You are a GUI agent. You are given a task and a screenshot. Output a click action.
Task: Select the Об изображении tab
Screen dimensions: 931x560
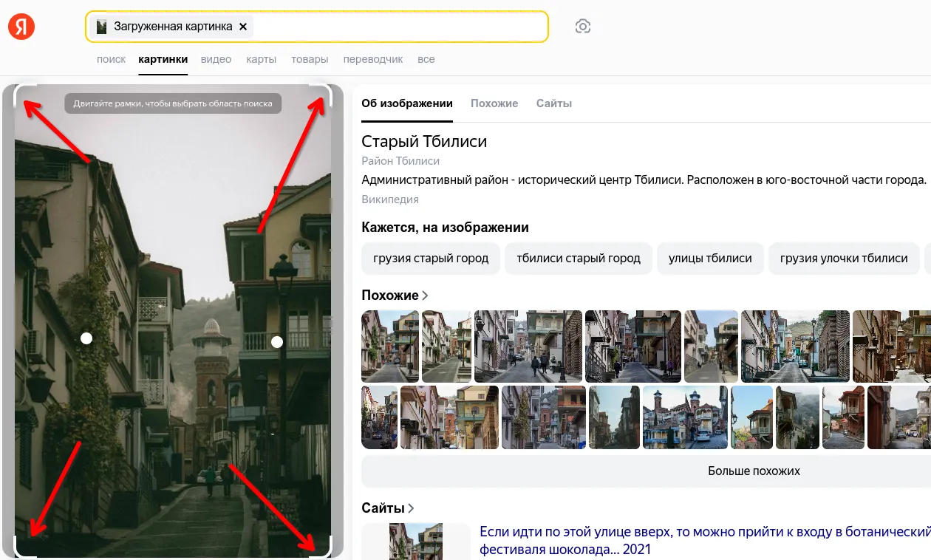[406, 103]
